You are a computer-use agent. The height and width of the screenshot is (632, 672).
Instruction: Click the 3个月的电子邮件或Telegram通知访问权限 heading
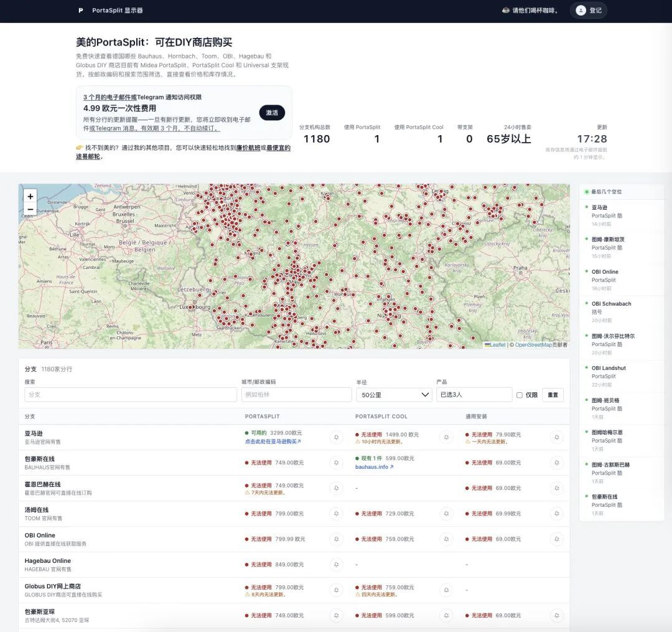(x=142, y=97)
